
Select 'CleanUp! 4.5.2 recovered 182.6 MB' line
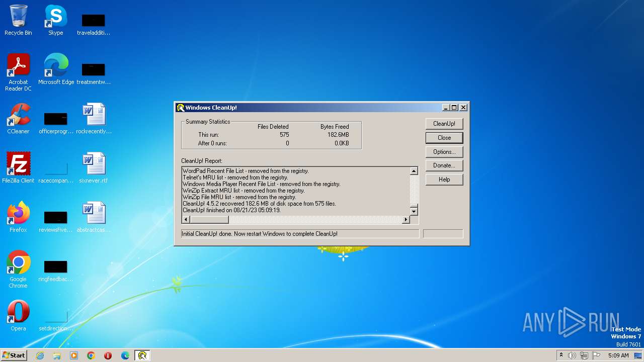259,204
